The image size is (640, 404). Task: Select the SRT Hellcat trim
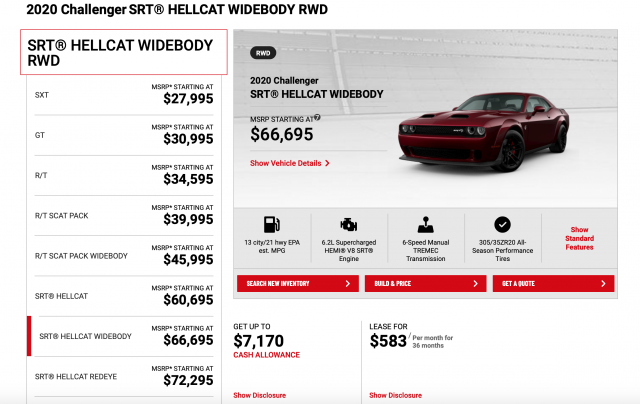point(124,296)
